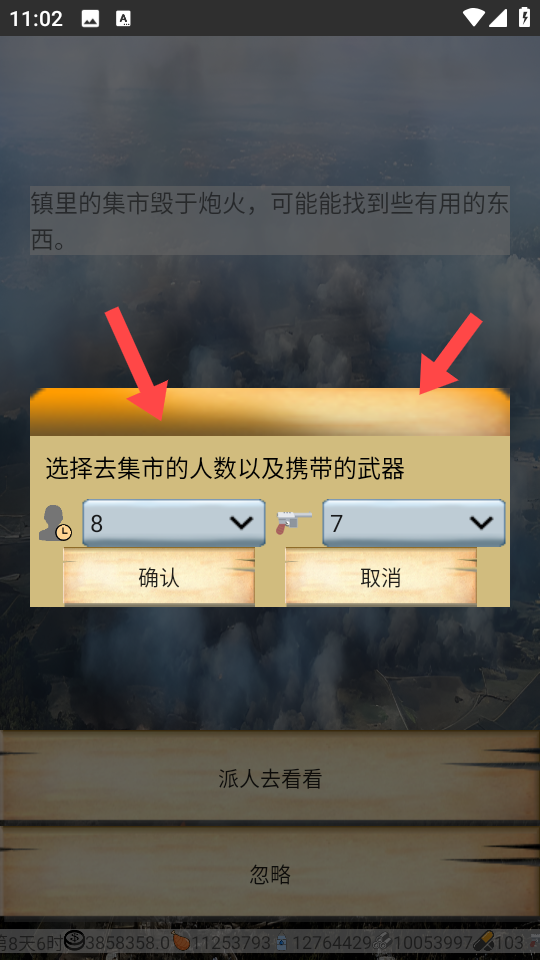Tap the coin money icon in status bar

coord(74,940)
